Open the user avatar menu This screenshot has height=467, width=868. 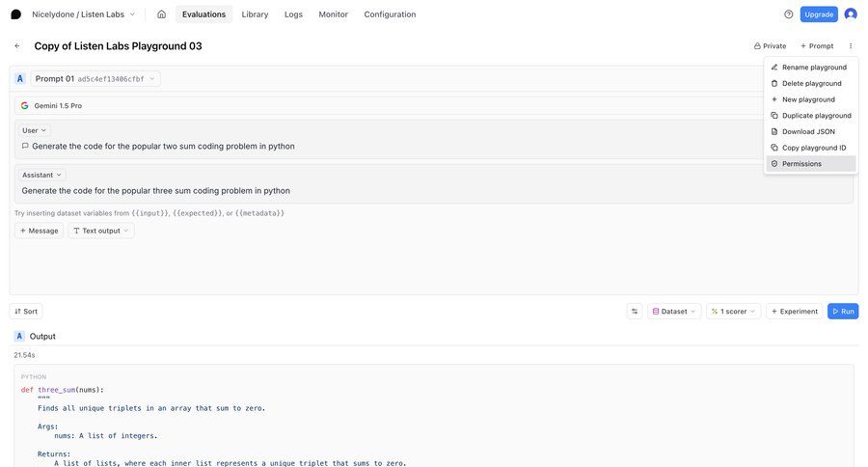pyautogui.click(x=851, y=14)
